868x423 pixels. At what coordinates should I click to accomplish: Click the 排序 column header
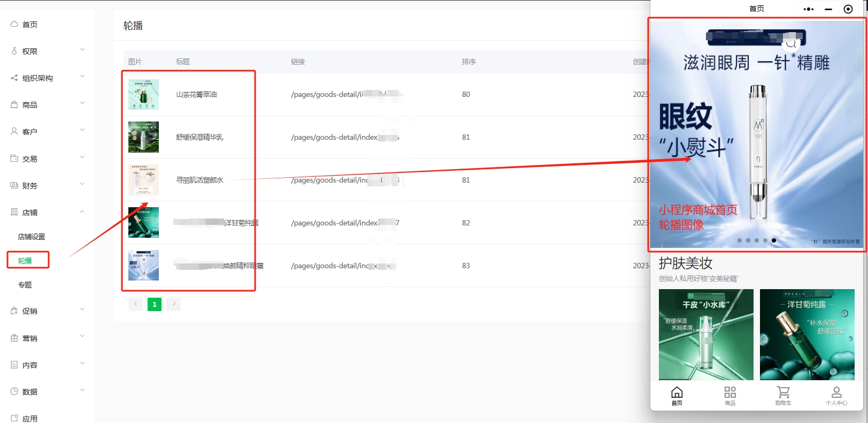tap(468, 62)
